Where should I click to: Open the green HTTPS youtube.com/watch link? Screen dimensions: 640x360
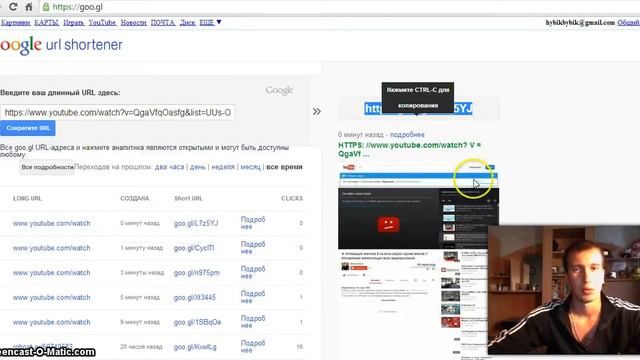click(x=409, y=149)
